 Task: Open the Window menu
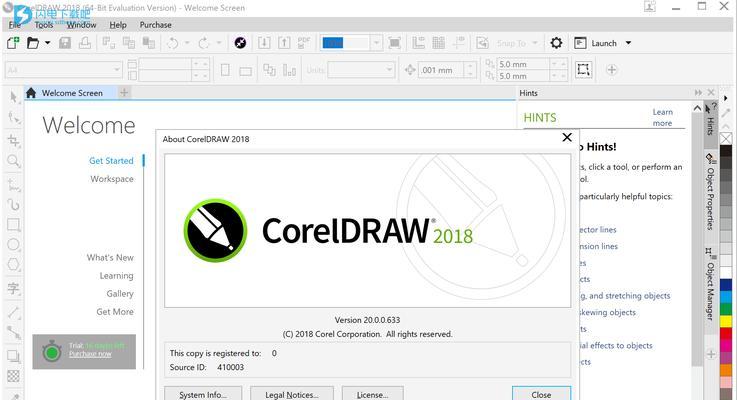click(81, 25)
